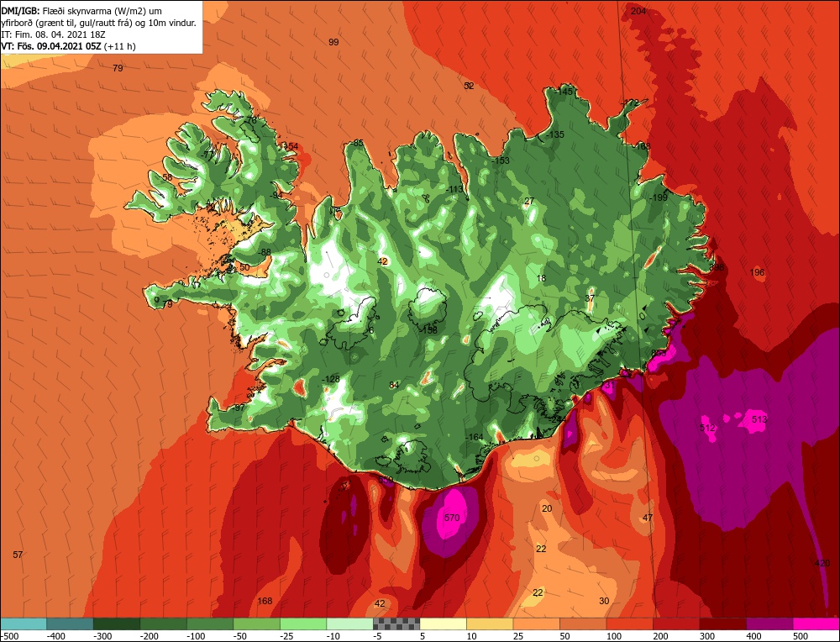This screenshot has height=642, width=840.
Task: Click the dark green -200 legend swatch
Action: click(x=164, y=624)
